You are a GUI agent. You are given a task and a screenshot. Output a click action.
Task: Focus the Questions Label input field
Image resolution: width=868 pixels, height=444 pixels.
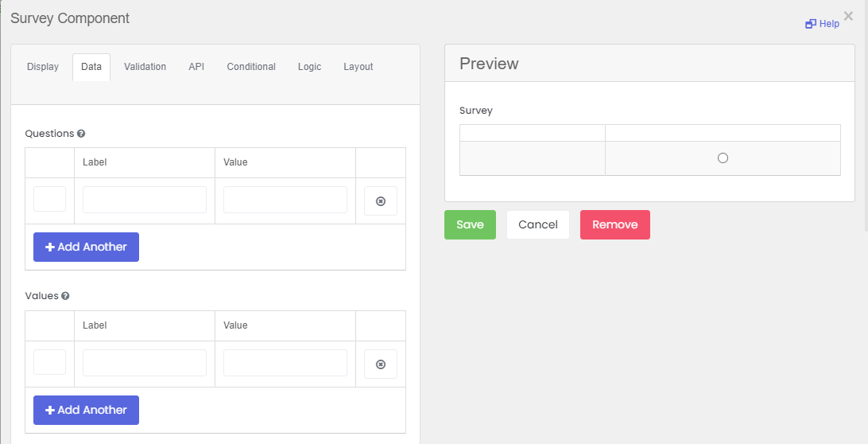click(x=145, y=200)
